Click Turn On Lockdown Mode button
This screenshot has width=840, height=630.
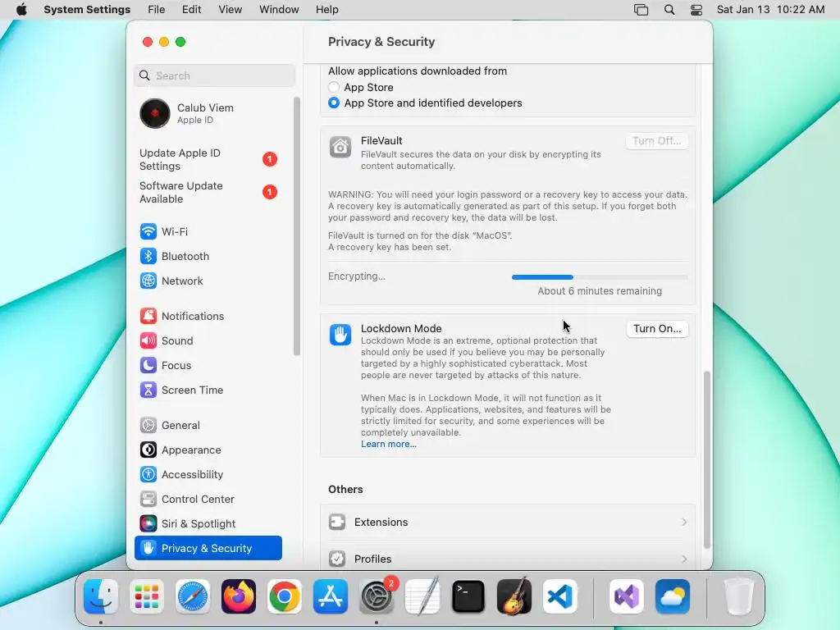click(x=657, y=328)
